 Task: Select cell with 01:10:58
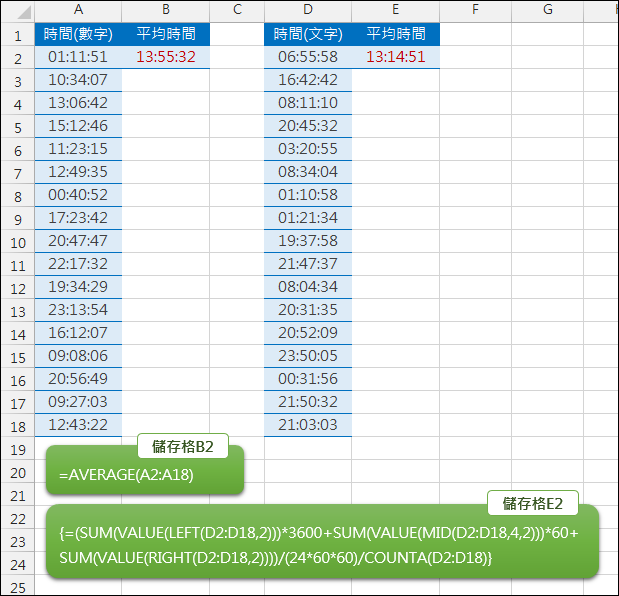tap(308, 195)
